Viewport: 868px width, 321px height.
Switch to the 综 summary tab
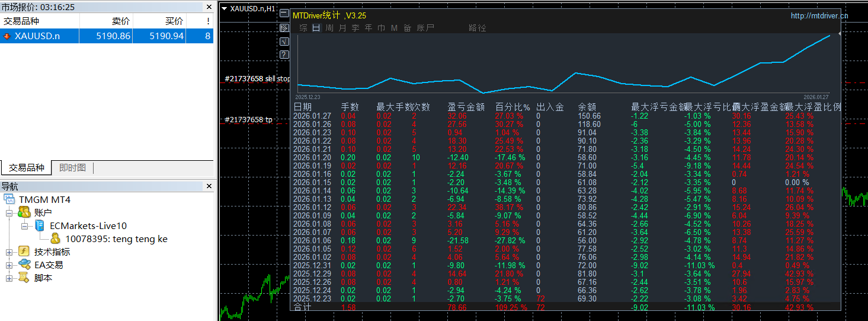[x=303, y=28]
